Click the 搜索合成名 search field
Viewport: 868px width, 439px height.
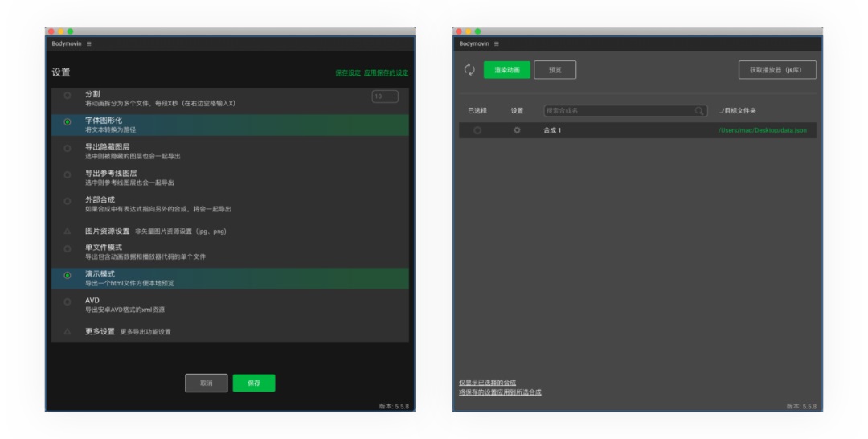(x=625, y=111)
